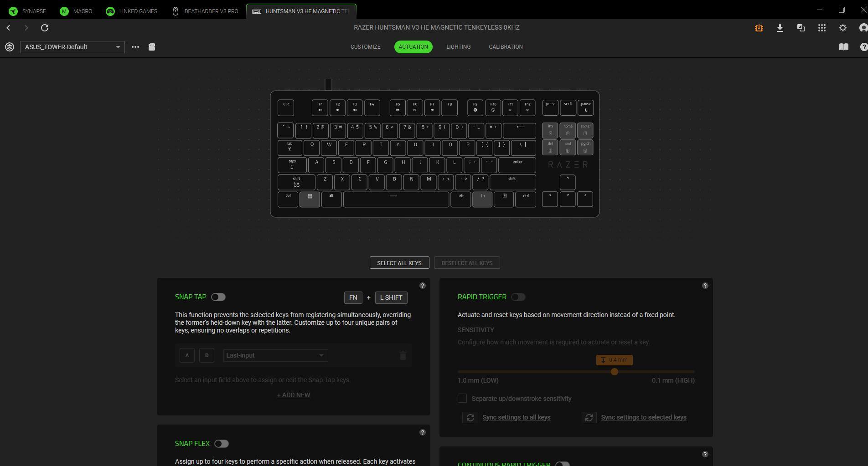Click Sync settings to all keys
The height and width of the screenshot is (466, 868).
click(x=517, y=417)
